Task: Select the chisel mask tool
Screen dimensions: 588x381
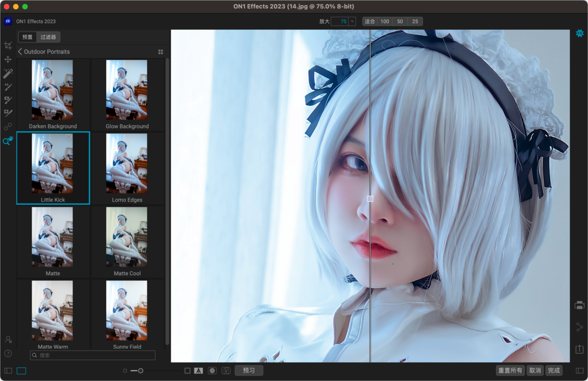Action: tap(8, 113)
